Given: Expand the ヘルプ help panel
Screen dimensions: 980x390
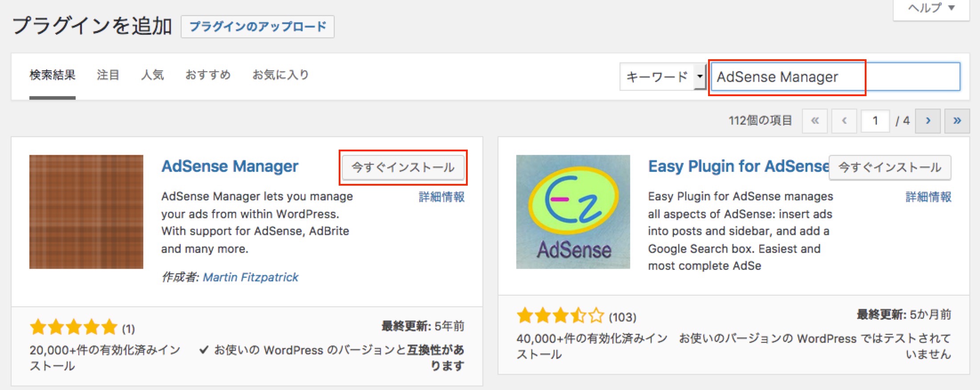Looking at the screenshot, I should [931, 8].
